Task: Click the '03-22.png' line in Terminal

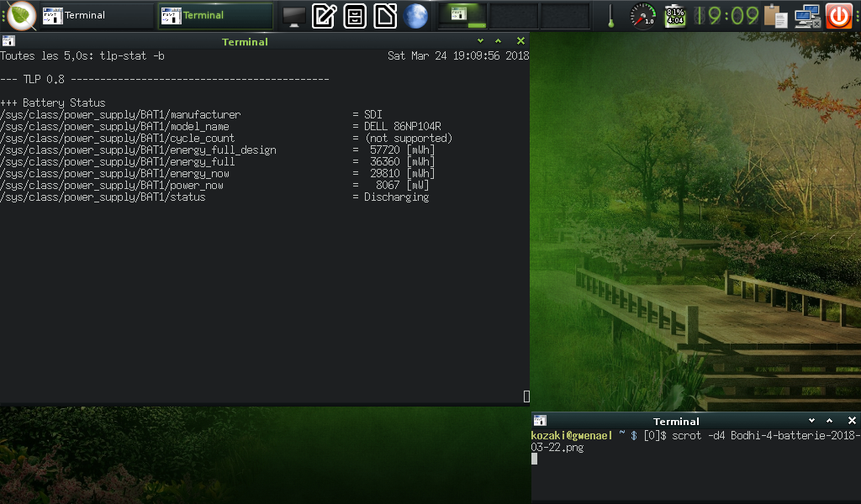Action: pos(557,448)
